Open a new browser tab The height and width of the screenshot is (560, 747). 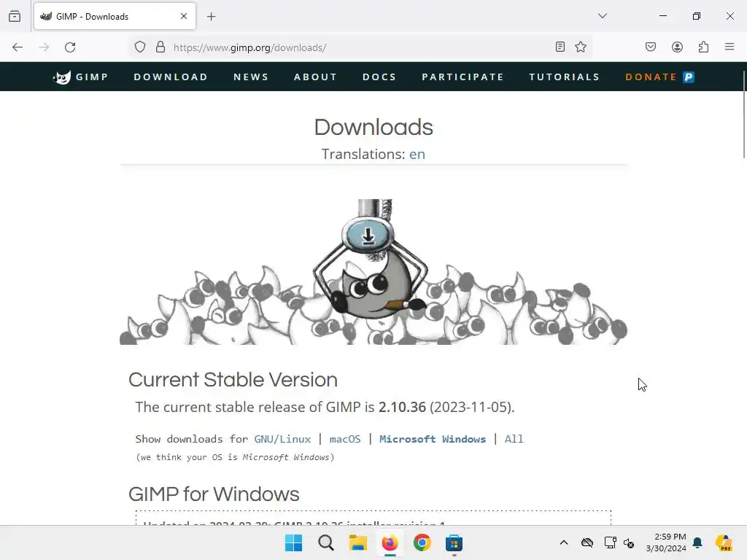(211, 17)
